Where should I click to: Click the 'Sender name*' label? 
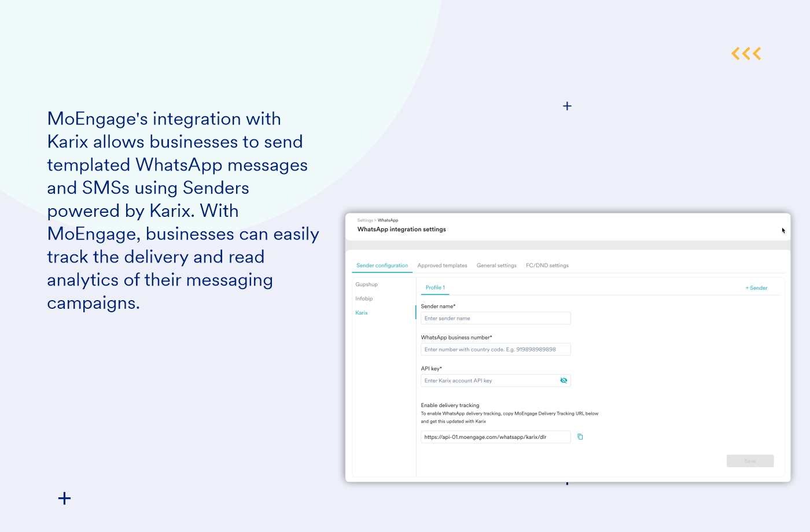(x=438, y=306)
